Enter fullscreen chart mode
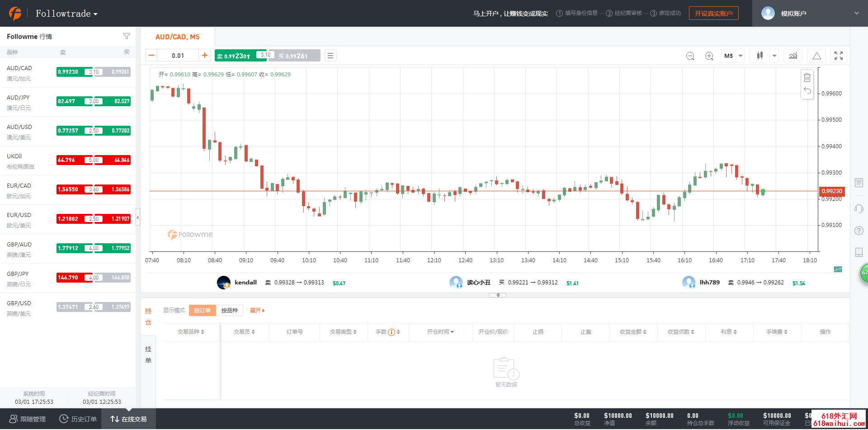Viewport: 868px width, 430px height. coord(839,56)
